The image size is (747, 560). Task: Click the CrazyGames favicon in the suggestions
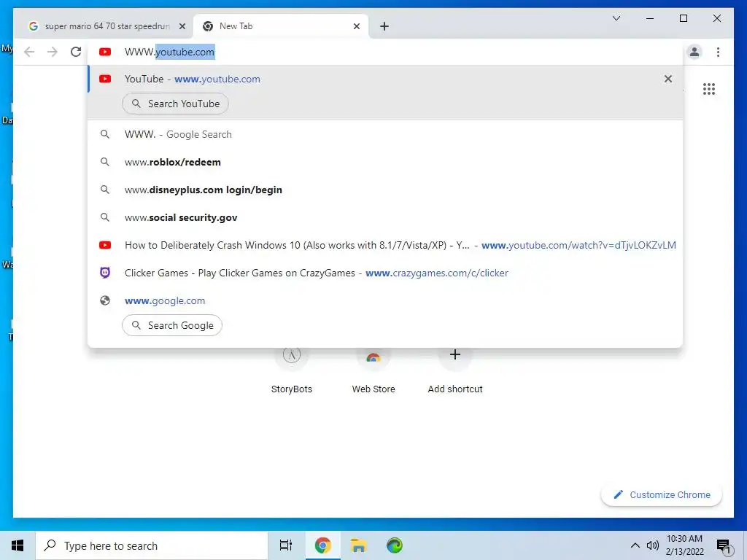click(105, 273)
